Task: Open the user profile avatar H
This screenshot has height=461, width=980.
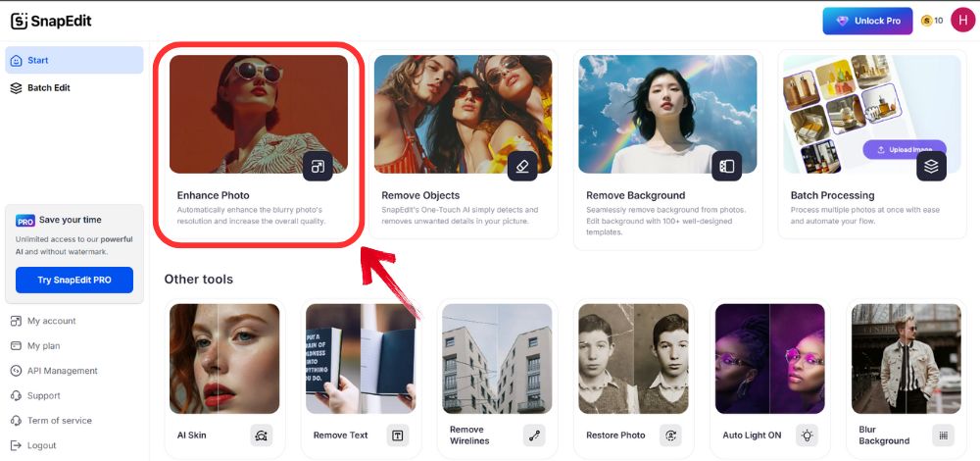Action: [x=961, y=21]
